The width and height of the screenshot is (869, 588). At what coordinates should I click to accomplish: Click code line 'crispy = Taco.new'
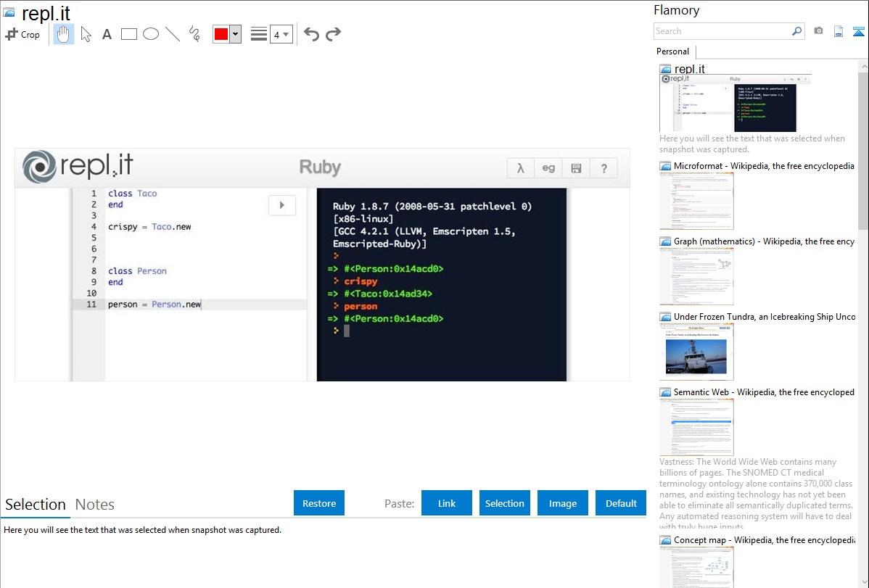click(149, 227)
